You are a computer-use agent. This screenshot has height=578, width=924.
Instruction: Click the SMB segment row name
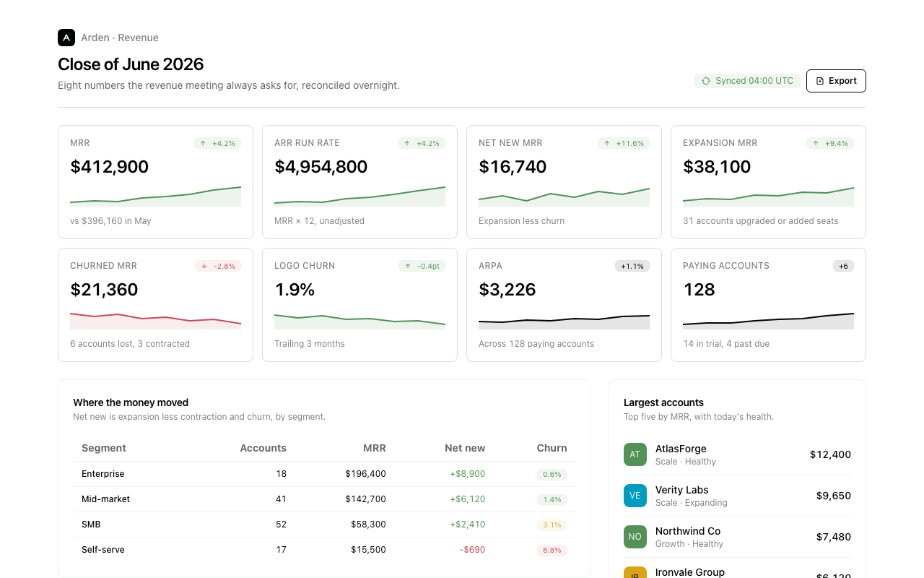(x=91, y=525)
